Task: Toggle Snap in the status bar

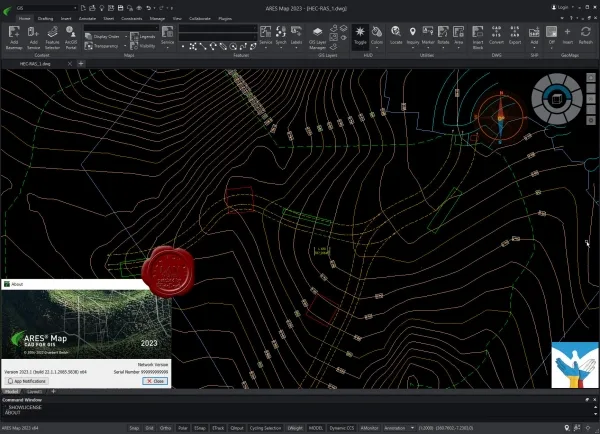Action: pyautogui.click(x=134, y=428)
